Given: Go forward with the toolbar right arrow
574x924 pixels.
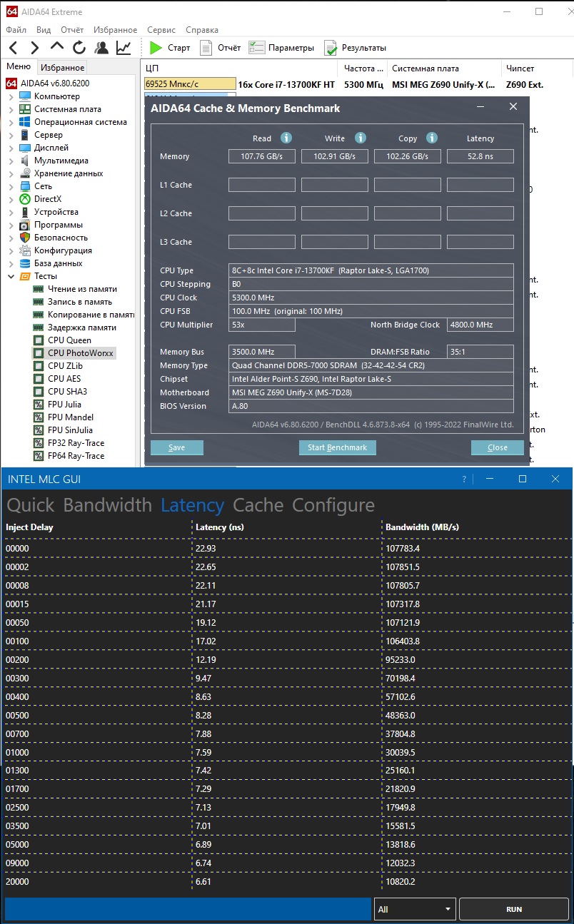Looking at the screenshot, I should point(34,48).
